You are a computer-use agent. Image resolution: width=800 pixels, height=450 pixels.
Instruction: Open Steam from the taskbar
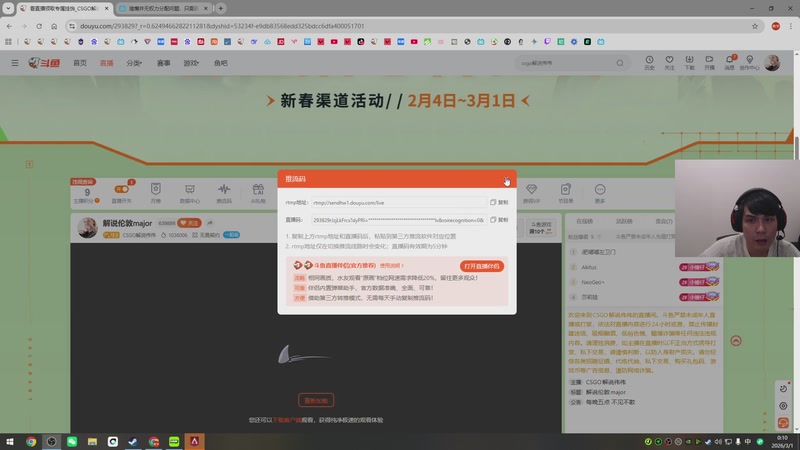click(x=133, y=441)
